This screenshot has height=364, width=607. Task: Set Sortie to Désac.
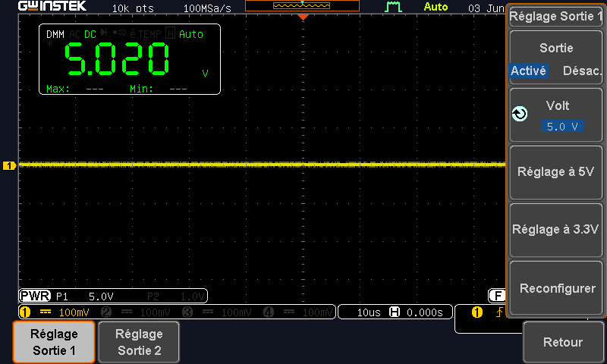(582, 71)
